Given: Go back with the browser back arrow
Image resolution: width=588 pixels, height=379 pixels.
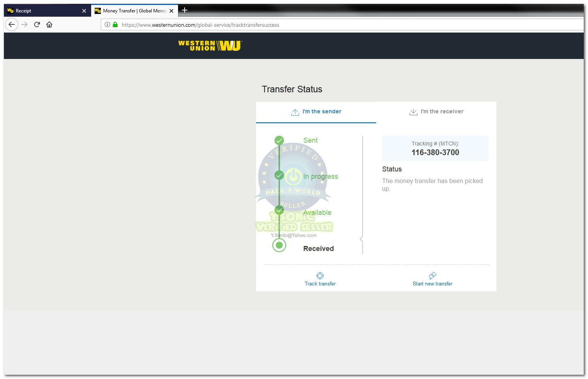Looking at the screenshot, I should point(12,24).
